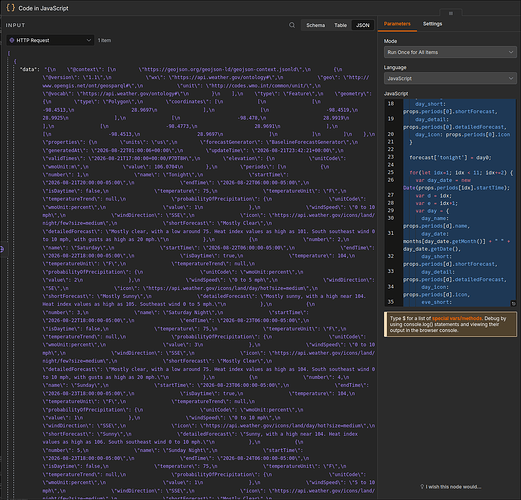Click the circular icon on left screen edge
521x500 pixels.
point(2,249)
